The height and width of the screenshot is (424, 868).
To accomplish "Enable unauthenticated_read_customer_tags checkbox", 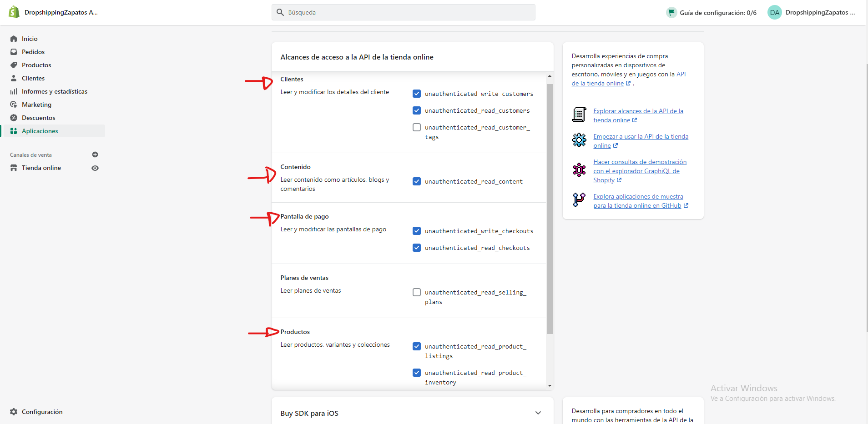I will click(x=417, y=127).
